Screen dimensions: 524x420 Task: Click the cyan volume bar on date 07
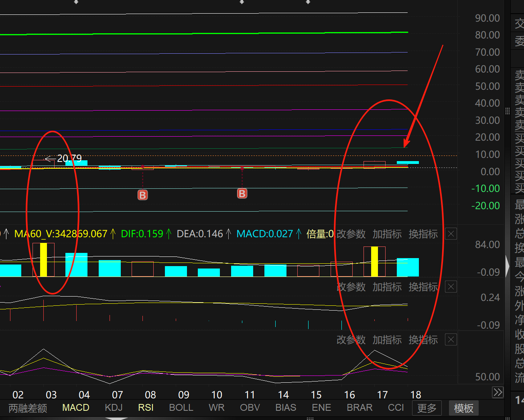[110, 269]
